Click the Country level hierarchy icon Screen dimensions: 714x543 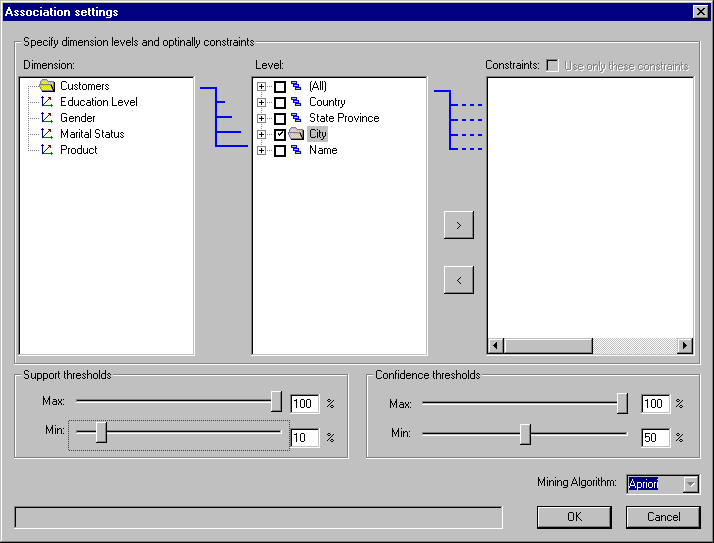tap(296, 102)
